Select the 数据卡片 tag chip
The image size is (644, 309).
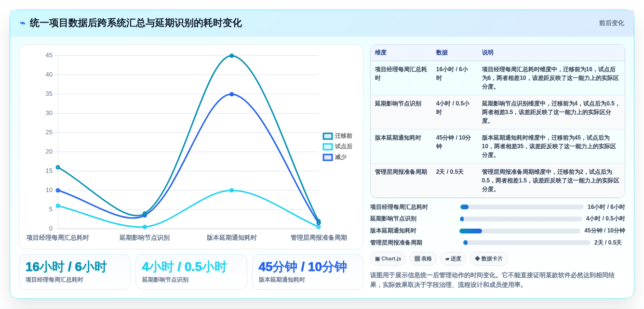click(489, 259)
